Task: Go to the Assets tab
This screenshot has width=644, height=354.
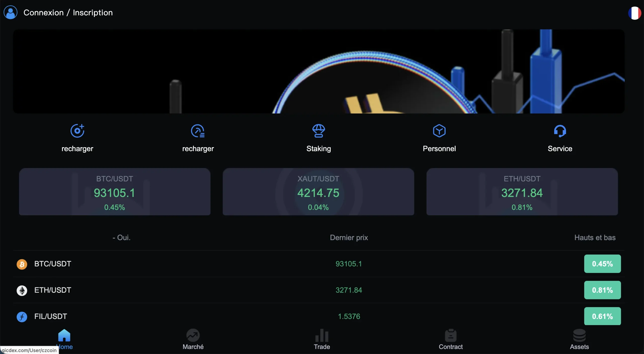Action: pos(579,339)
